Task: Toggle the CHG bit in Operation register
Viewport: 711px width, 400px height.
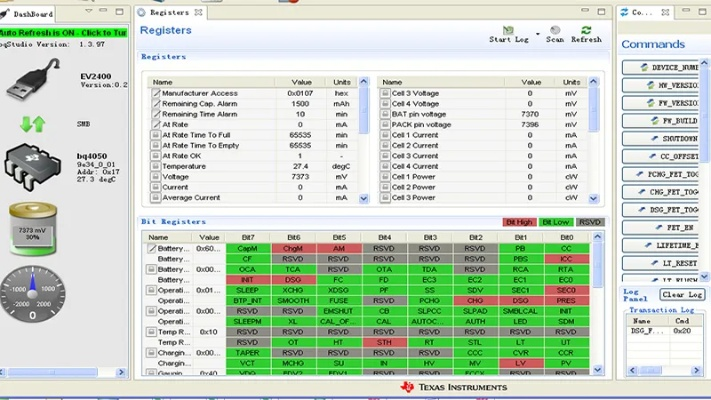Action: [476, 300]
